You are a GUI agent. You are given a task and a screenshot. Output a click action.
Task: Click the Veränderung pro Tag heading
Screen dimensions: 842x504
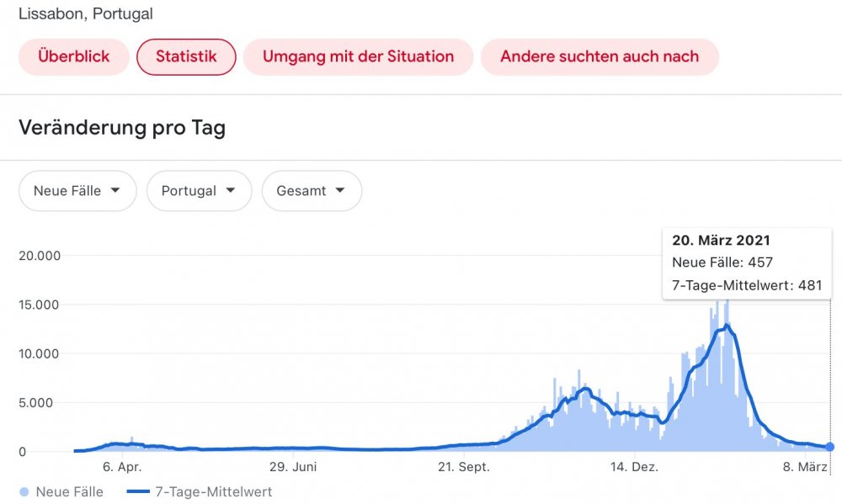[122, 128]
